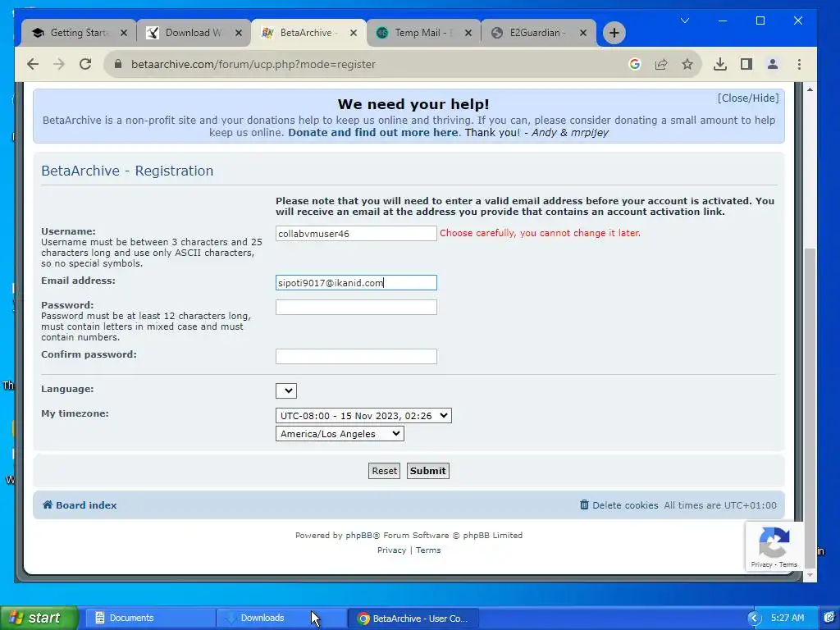Screen dimensions: 840x630
Task: Click BetaArchive Chrome taskbar button
Action: tap(413, 619)
